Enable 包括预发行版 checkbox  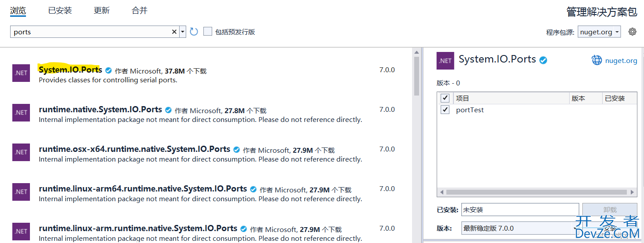[208, 32]
